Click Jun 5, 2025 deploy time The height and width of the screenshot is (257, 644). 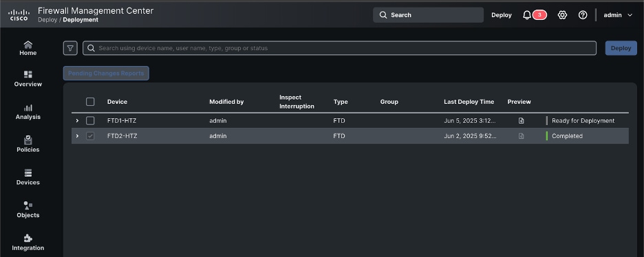(470, 120)
